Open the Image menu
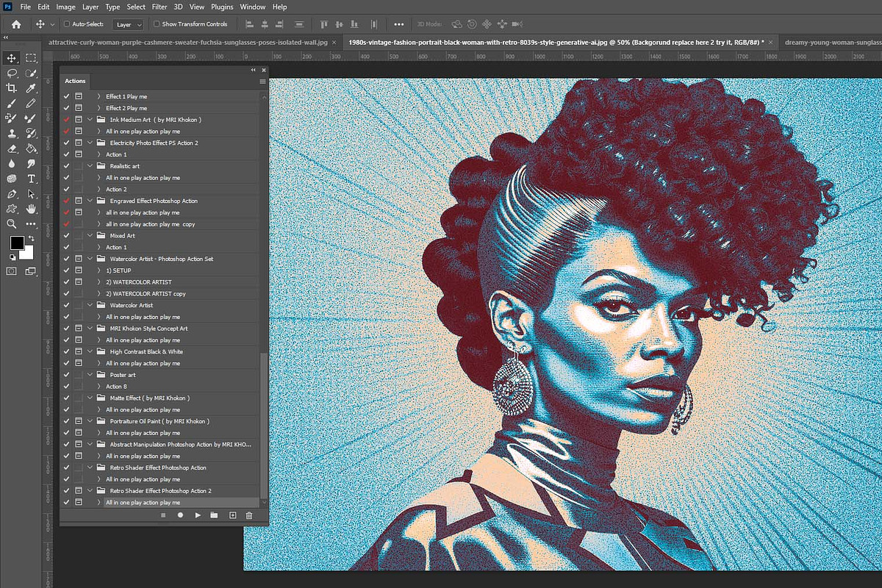The height and width of the screenshot is (588, 882). pos(65,7)
